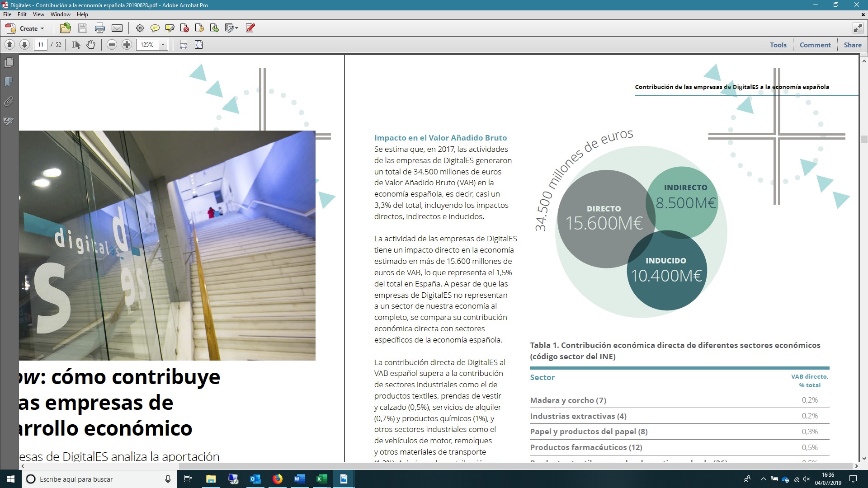The height and width of the screenshot is (488, 868).
Task: Click the 'Impacto en el Valor Añadido Bruto' heading
Action: coord(440,138)
